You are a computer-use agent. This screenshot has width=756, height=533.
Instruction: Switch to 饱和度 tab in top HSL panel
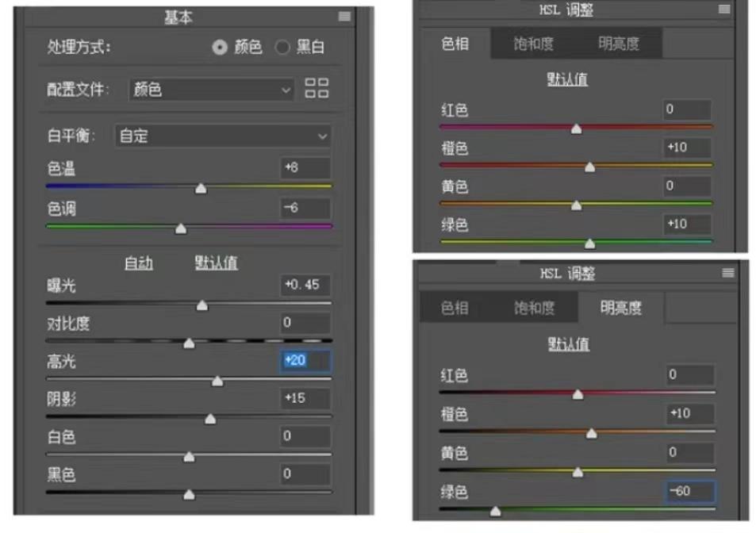pos(533,44)
